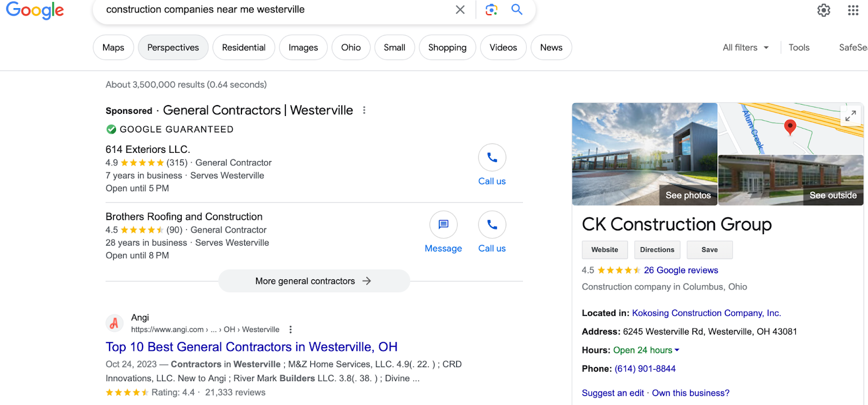Show more general contractors
This screenshot has width=868, height=405.
[314, 281]
